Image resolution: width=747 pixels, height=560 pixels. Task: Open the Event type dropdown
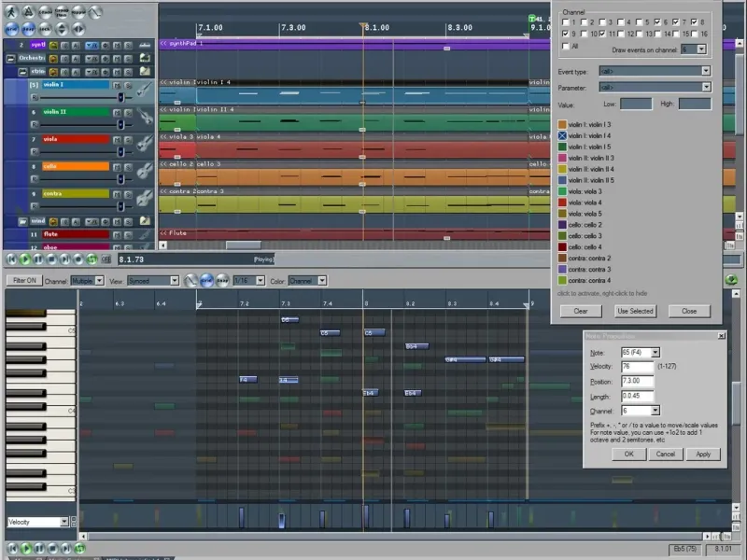click(x=705, y=71)
